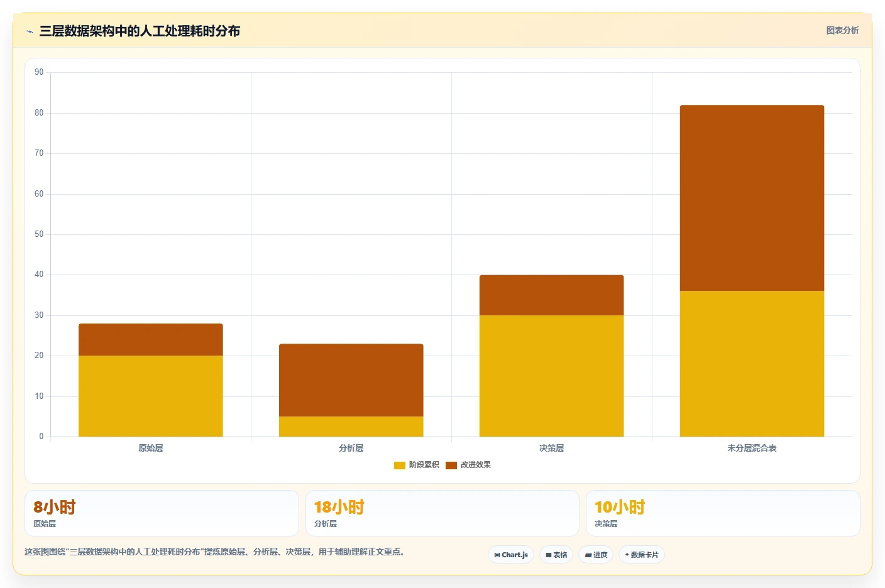Click the y-axis value 90
885x588 pixels.
tap(39, 72)
